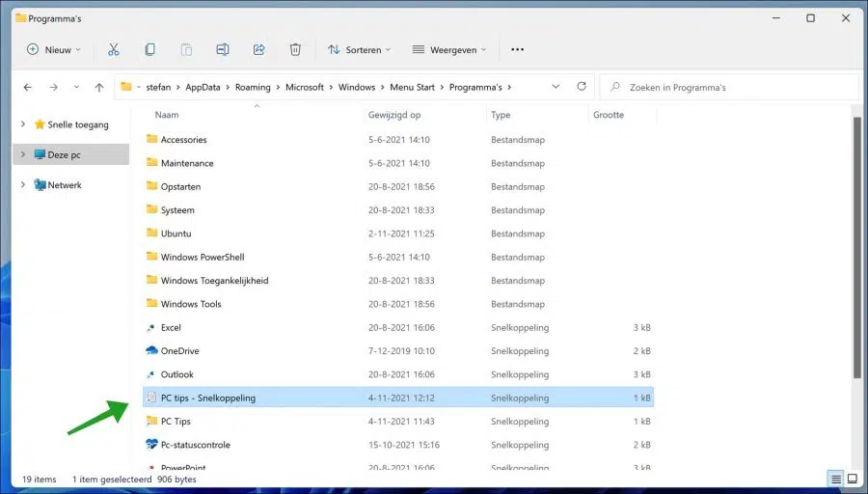Viewport: 868px width, 494px height.
Task: Go up one folder level
Action: (99, 87)
